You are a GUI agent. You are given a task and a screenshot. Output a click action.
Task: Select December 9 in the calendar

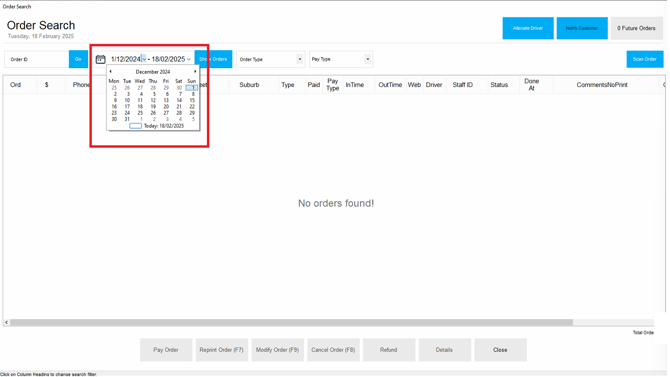(115, 100)
